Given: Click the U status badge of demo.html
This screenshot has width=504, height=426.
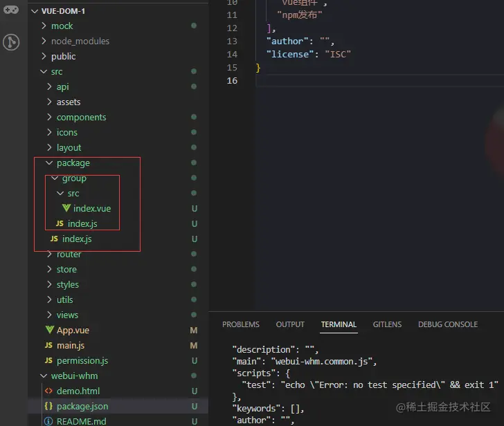Looking at the screenshot, I should pyautogui.click(x=194, y=391).
